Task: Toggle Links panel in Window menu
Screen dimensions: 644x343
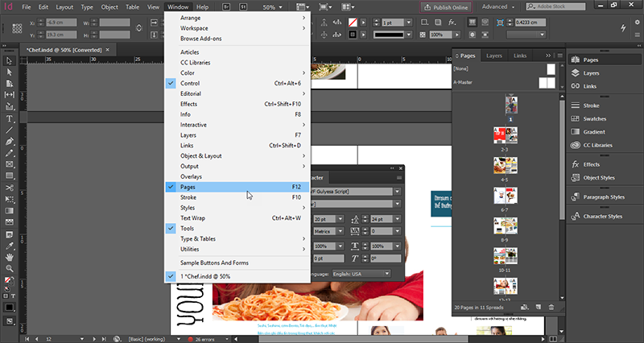Action: [237, 146]
